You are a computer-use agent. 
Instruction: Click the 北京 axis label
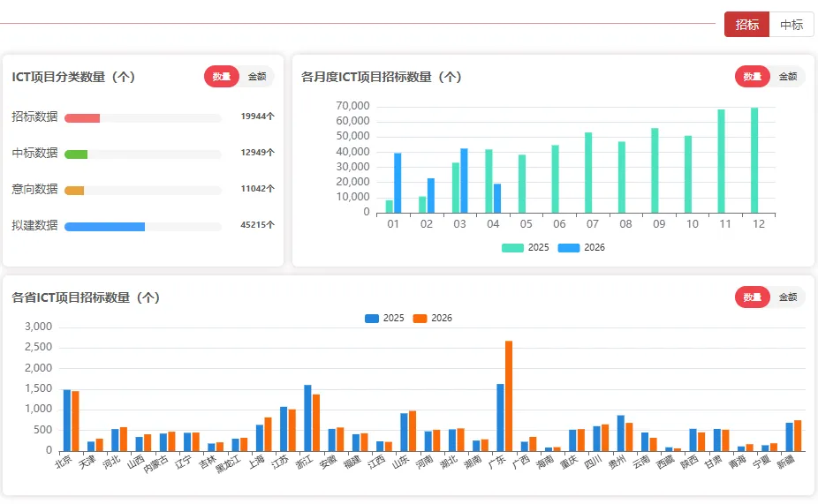pos(64,462)
